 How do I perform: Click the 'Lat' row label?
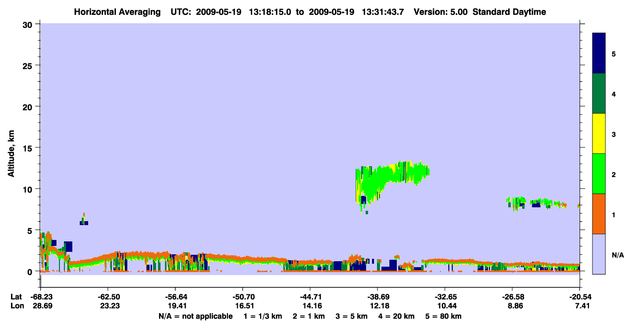coord(16,297)
